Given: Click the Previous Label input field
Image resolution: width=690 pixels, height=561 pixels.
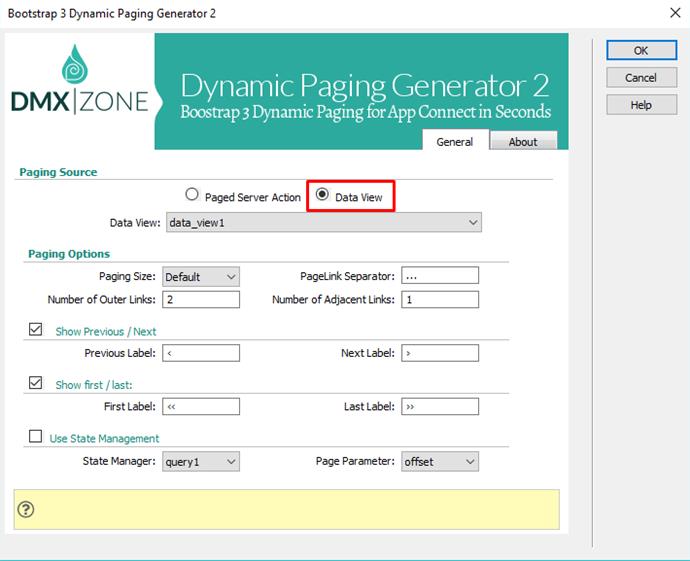Looking at the screenshot, I should (x=201, y=353).
